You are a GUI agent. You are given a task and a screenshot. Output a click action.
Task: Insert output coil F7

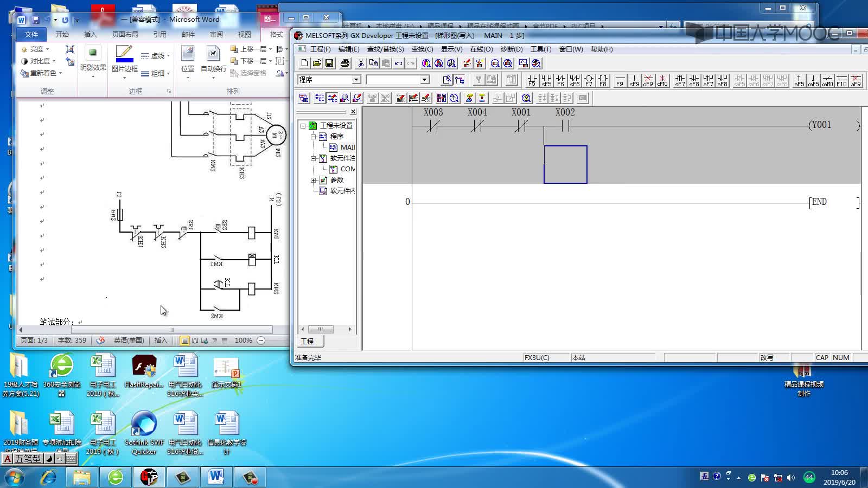click(x=589, y=80)
